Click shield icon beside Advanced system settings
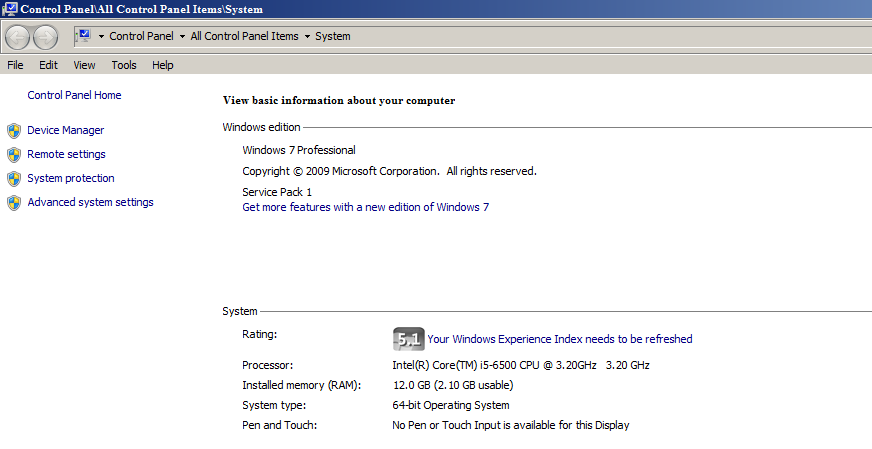The image size is (872, 449). (x=14, y=203)
